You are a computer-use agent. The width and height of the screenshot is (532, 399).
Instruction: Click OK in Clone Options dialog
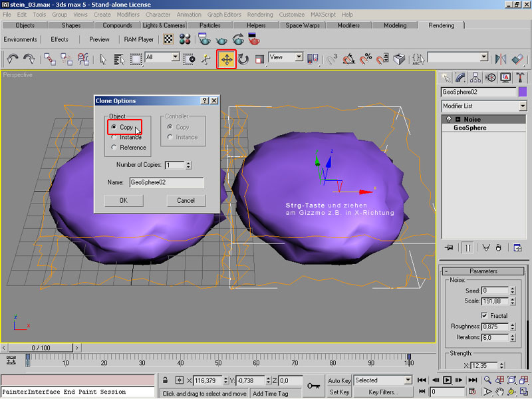point(123,200)
